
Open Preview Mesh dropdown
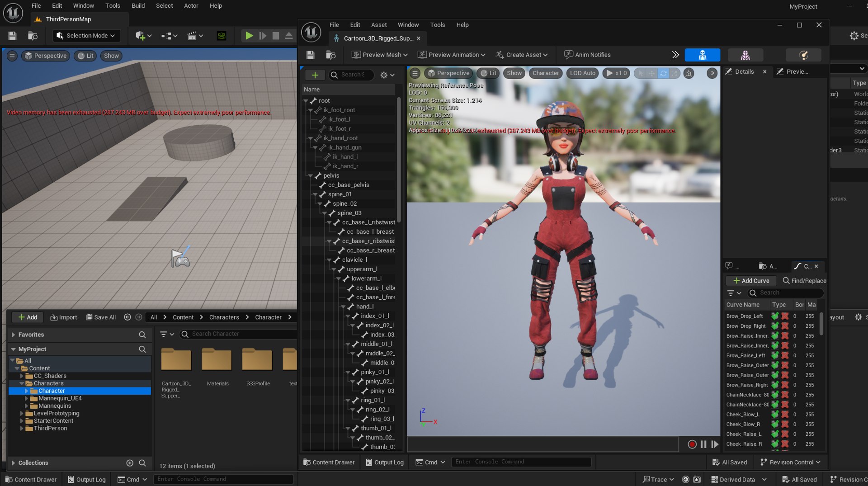click(380, 55)
